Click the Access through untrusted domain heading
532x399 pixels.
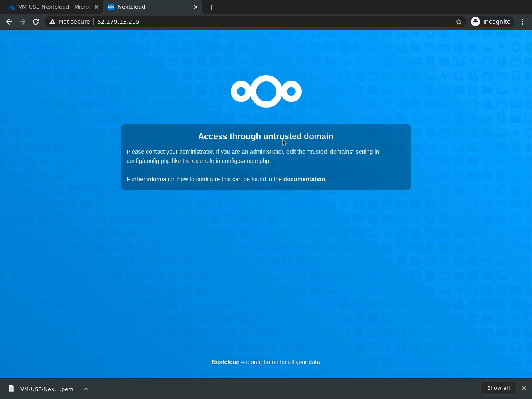coord(266,136)
